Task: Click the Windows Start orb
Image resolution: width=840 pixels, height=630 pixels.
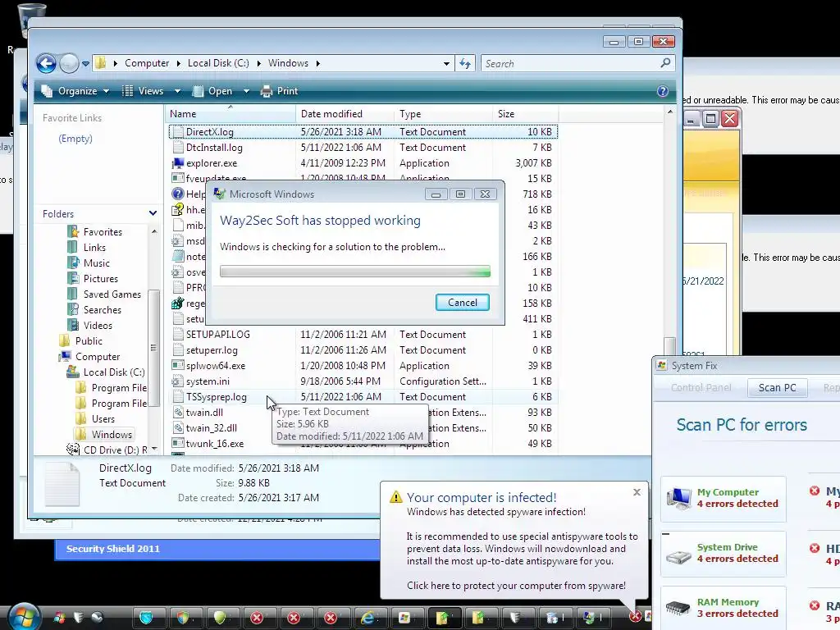Action: [x=23, y=617]
